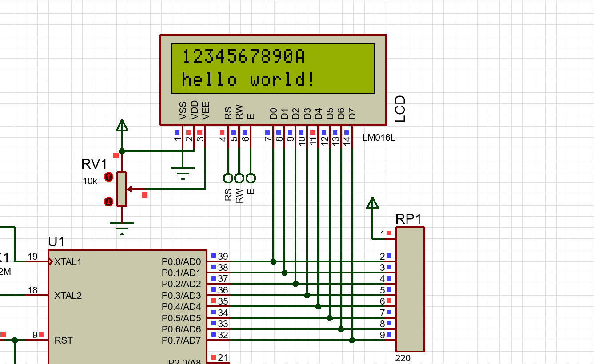Click the P0.0/AD0 pin label
The height and width of the screenshot is (364, 594).
[181, 262]
